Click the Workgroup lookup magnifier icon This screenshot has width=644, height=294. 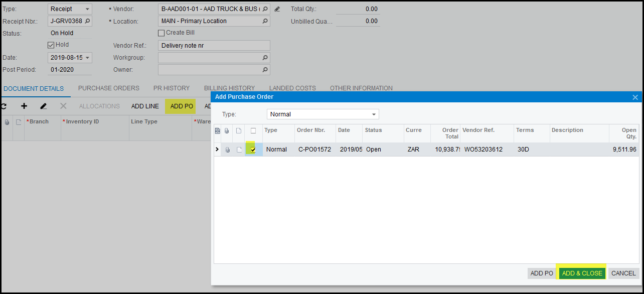coord(265,58)
